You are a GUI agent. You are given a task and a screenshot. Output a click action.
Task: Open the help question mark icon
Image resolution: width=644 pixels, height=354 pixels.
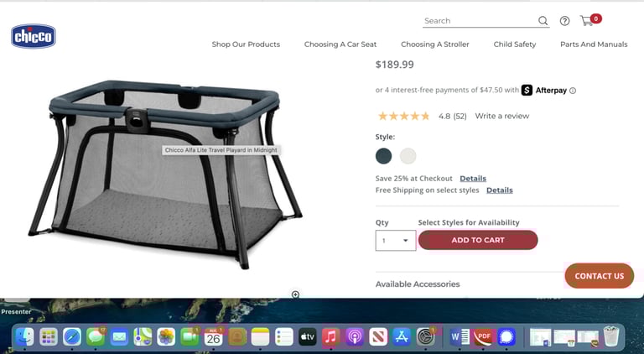click(564, 21)
